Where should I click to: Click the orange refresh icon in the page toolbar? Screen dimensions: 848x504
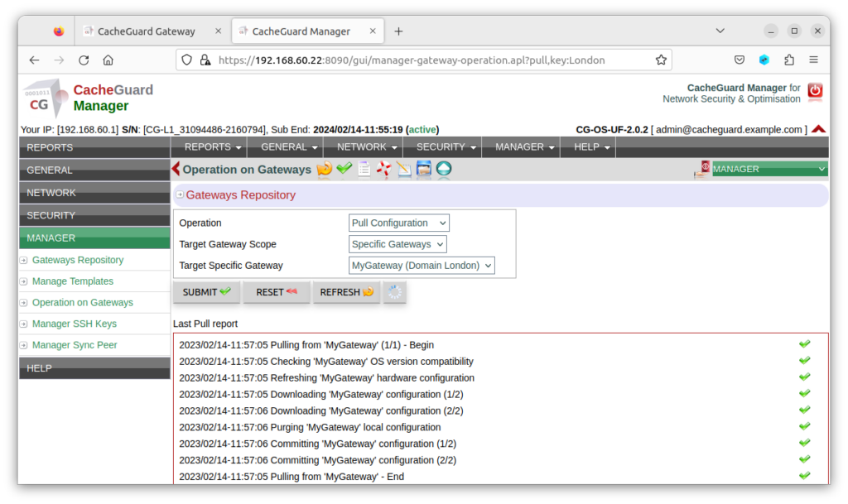pos(325,169)
